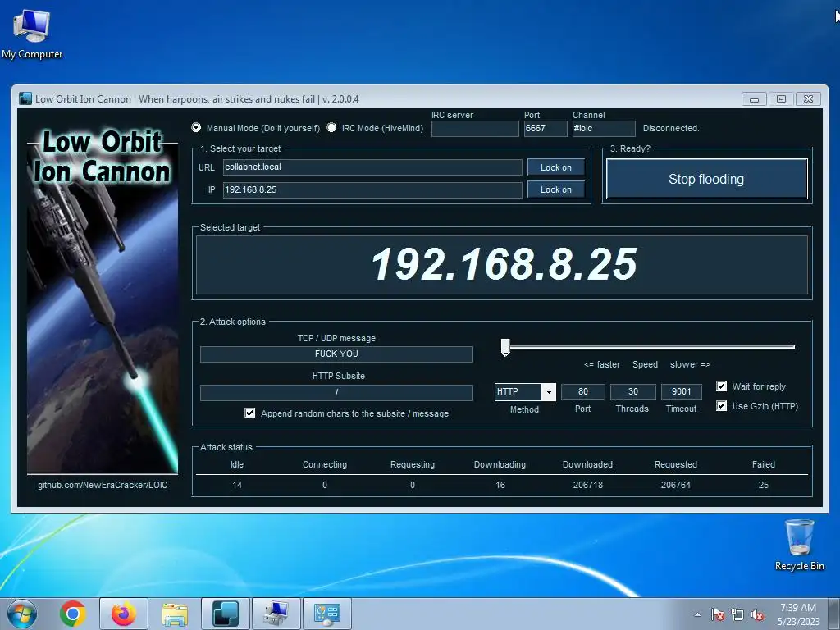The width and height of the screenshot is (840, 630).
Task: Click the attack Port field showing 80
Action: click(x=583, y=391)
